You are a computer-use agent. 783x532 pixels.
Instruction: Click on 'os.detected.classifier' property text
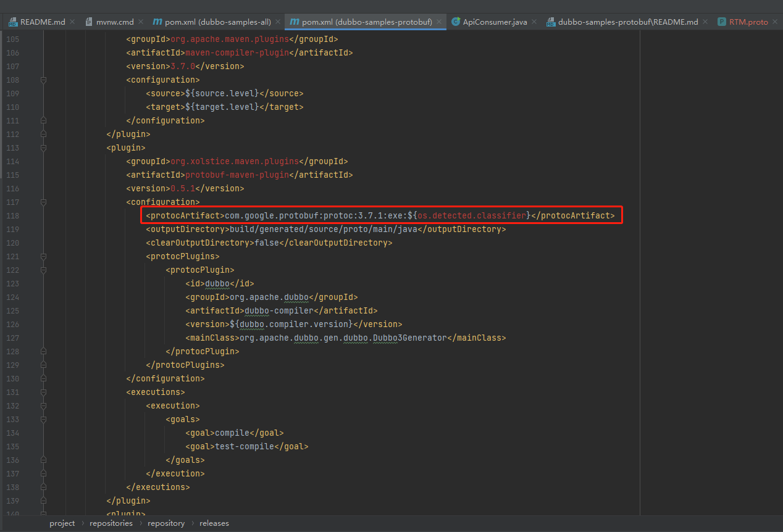click(472, 215)
